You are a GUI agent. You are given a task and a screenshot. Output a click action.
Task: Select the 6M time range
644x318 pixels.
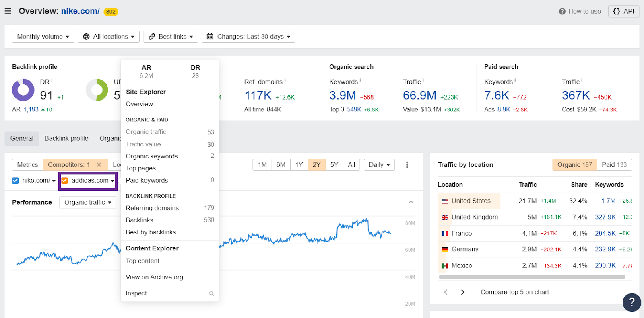coord(281,165)
